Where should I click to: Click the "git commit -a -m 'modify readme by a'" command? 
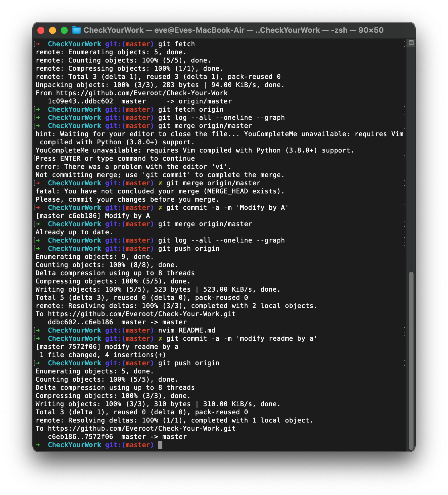(x=242, y=338)
